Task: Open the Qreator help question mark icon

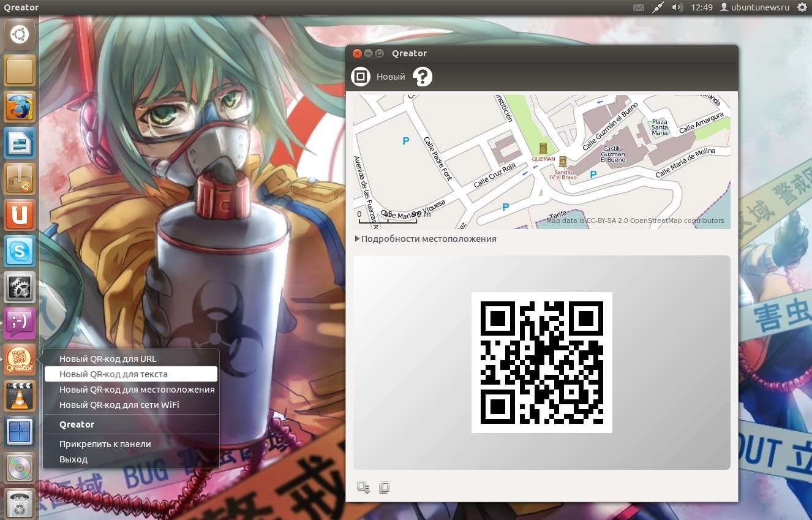Action: [423, 77]
